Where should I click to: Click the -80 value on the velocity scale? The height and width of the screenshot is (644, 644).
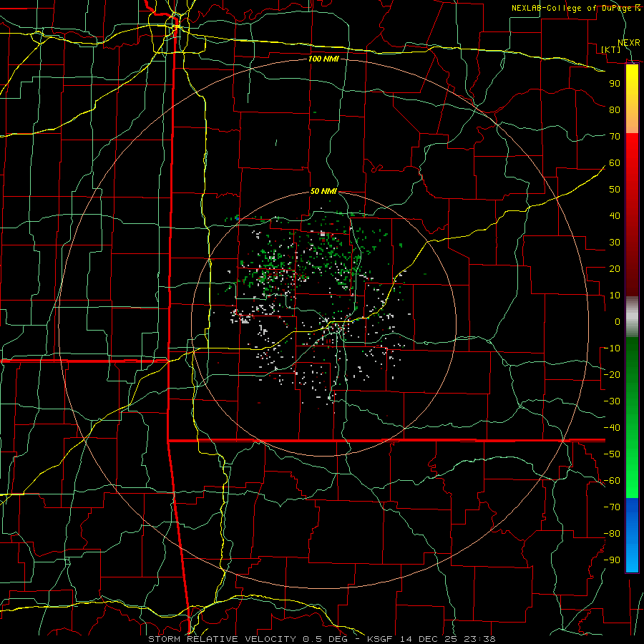tap(612, 534)
